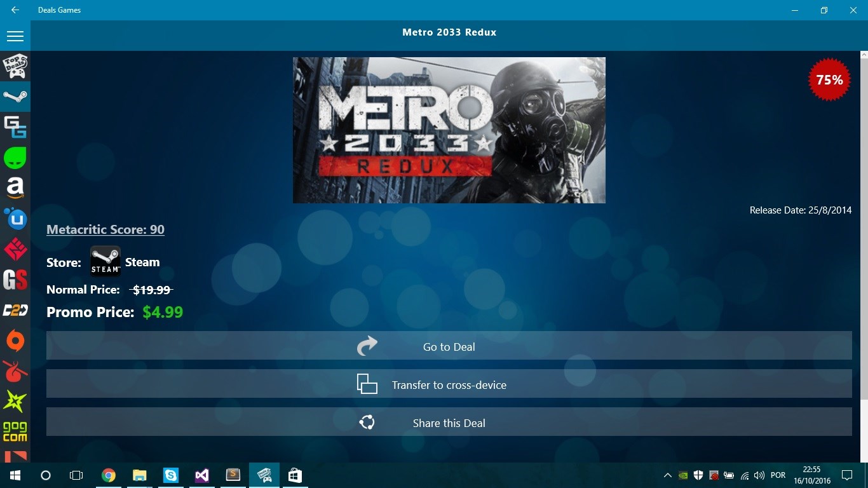Launch Google Chrome from the taskbar
Screen dimensions: 868x488
click(x=109, y=475)
